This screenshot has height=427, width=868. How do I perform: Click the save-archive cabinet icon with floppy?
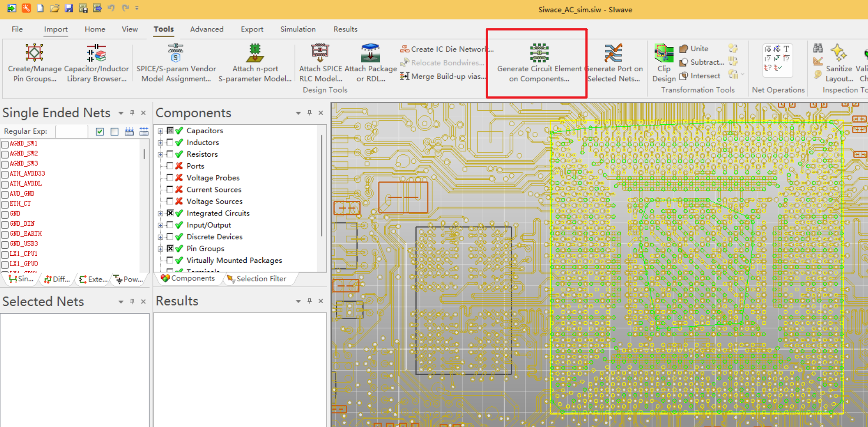click(83, 8)
